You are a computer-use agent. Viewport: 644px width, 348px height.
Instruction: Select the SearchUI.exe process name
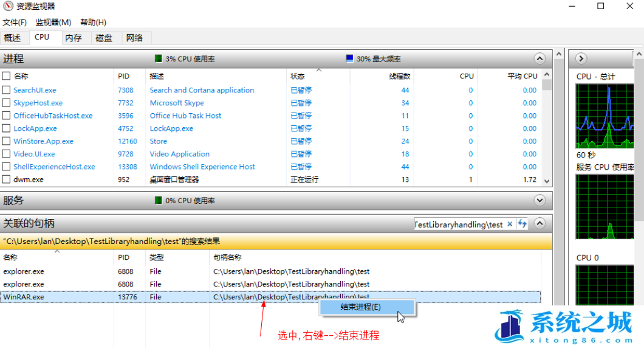click(35, 90)
